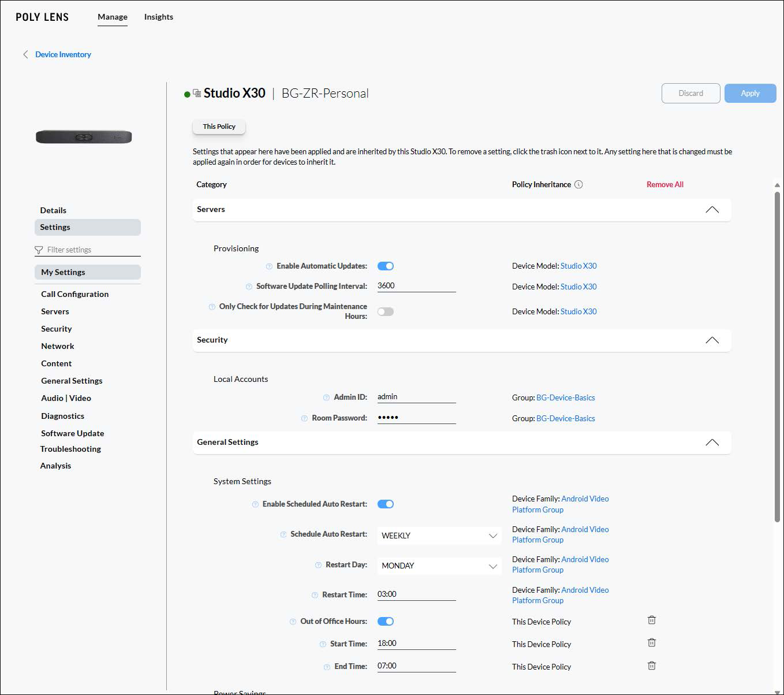The height and width of the screenshot is (695, 784).
Task: Switch to the Insights tab
Action: pos(158,17)
